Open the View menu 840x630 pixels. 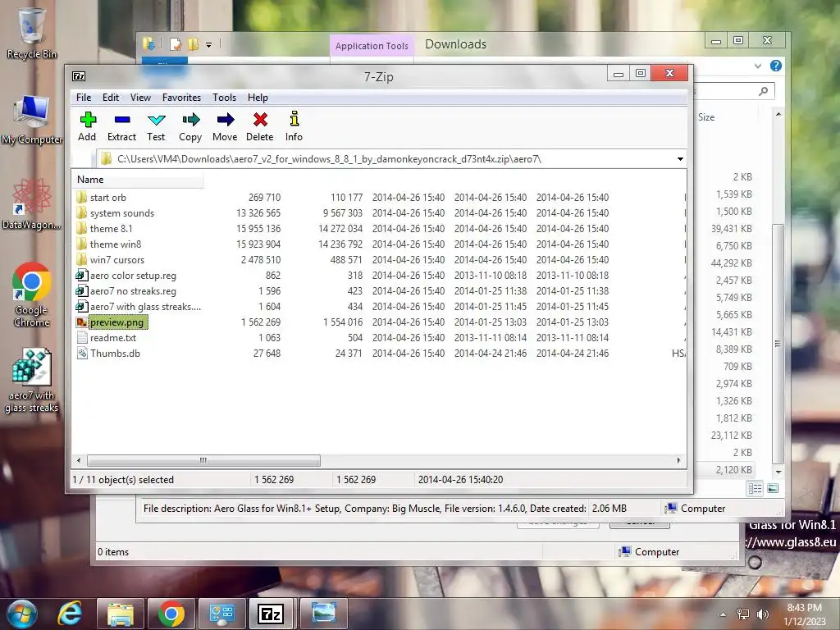pos(140,98)
